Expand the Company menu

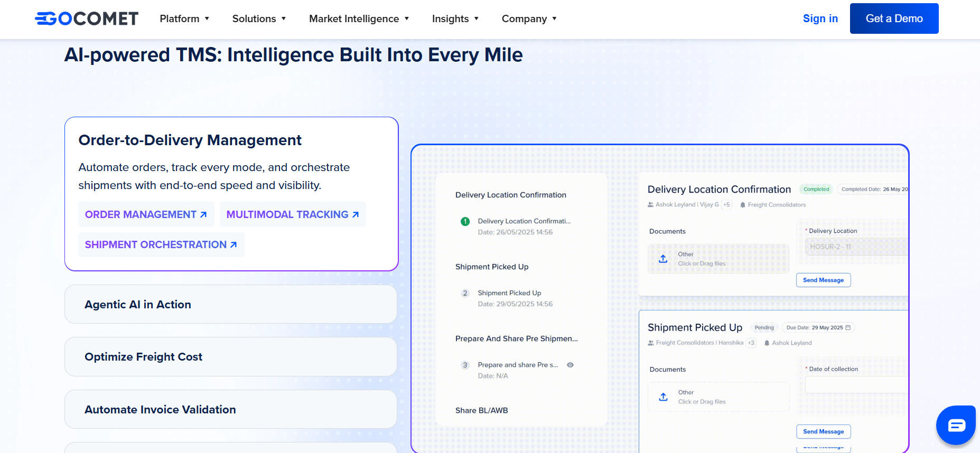529,19
